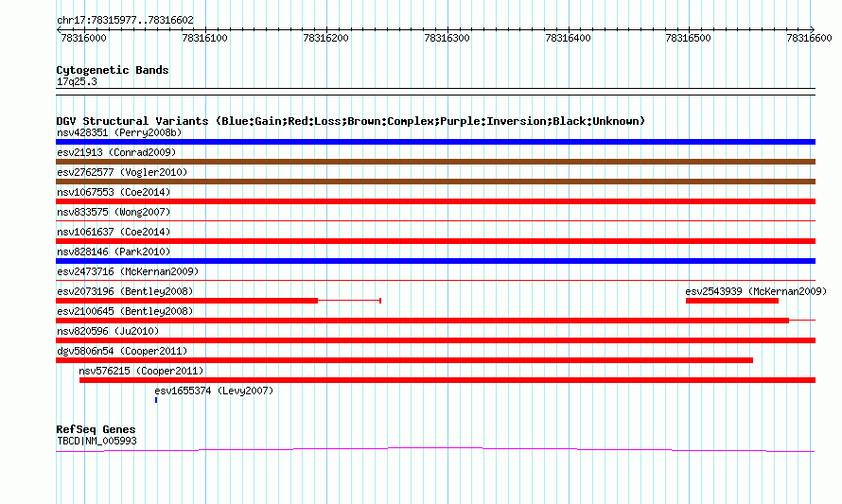Click the thin red line for esv2473716
The height and width of the screenshot is (504, 842).
pyautogui.click(x=435, y=280)
